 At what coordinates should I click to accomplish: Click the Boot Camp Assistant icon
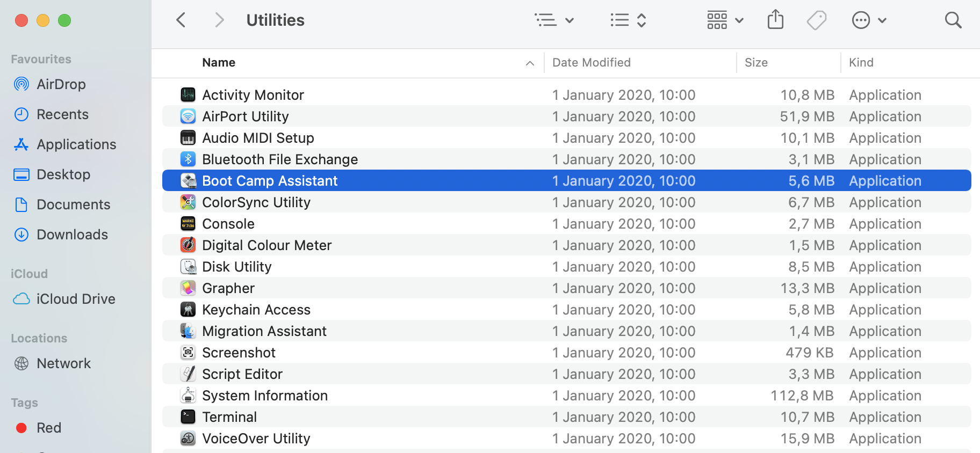(x=188, y=181)
